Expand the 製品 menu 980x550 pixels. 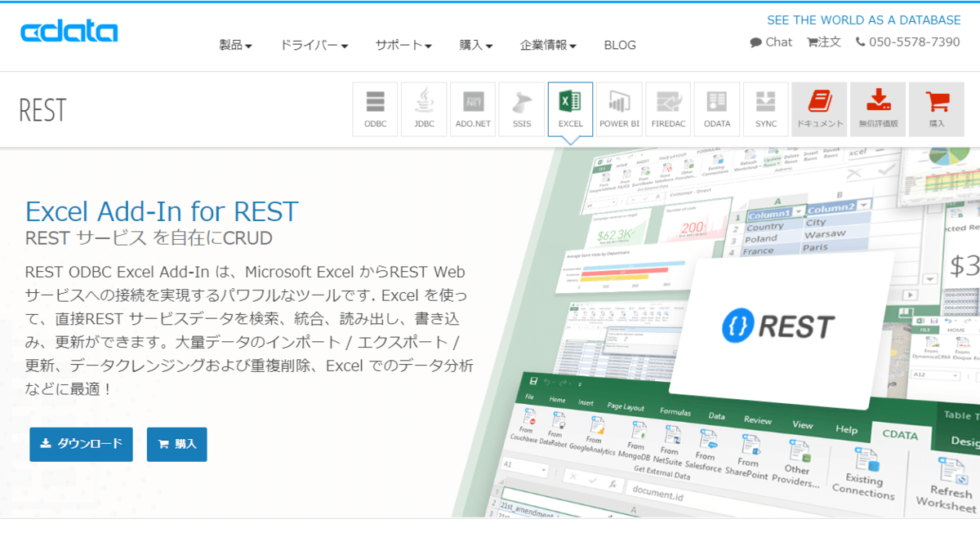(235, 45)
